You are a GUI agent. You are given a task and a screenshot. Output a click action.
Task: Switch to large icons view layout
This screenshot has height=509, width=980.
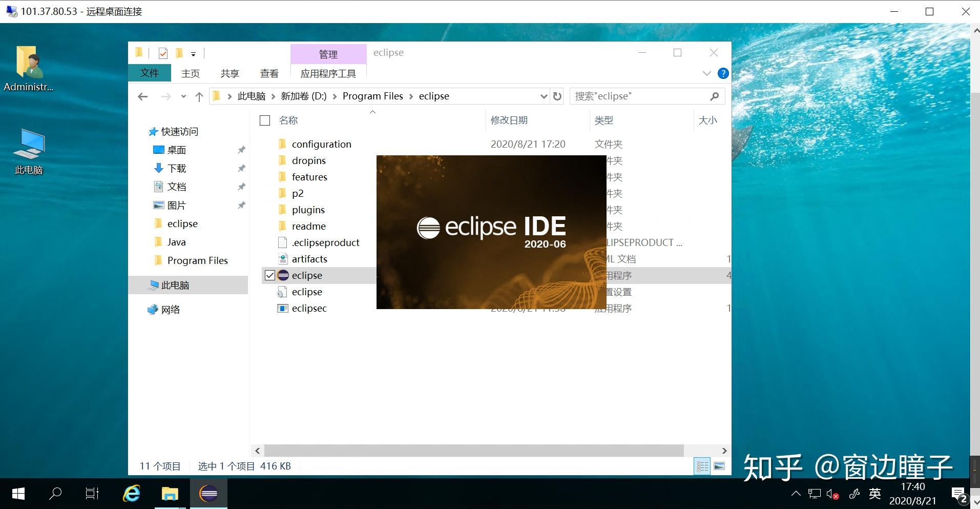[x=719, y=466]
